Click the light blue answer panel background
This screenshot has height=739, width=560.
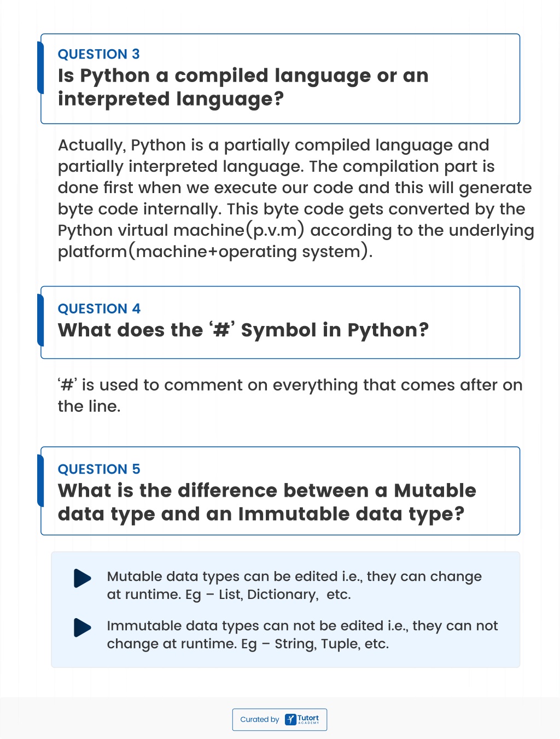285,609
